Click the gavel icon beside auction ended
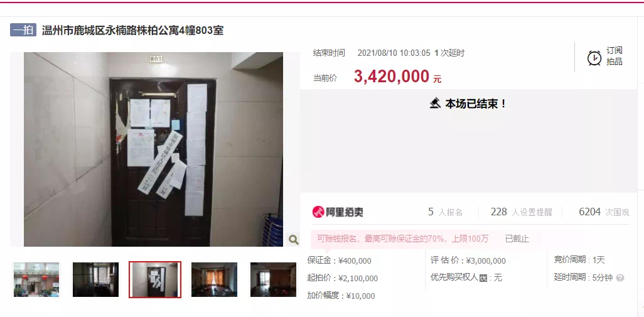The image size is (644, 317). pos(435,103)
